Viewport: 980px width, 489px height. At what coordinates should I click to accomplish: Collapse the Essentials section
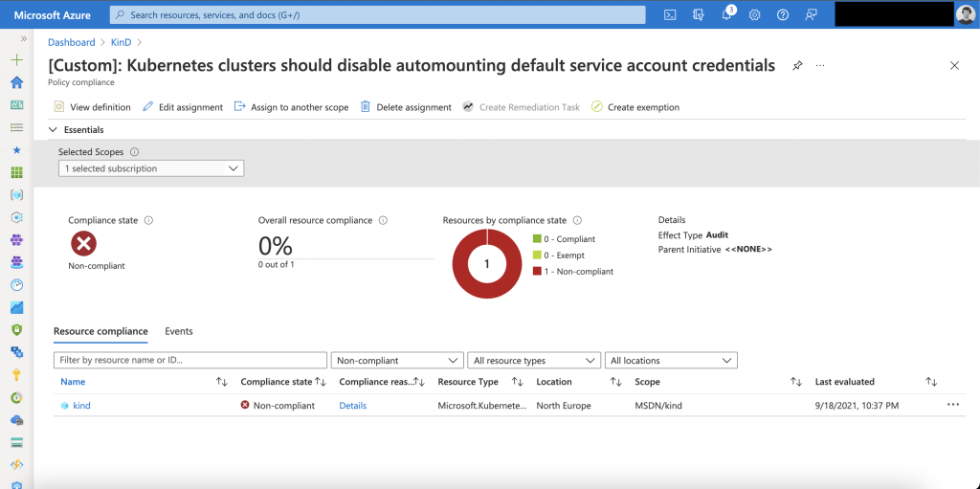pos(53,129)
